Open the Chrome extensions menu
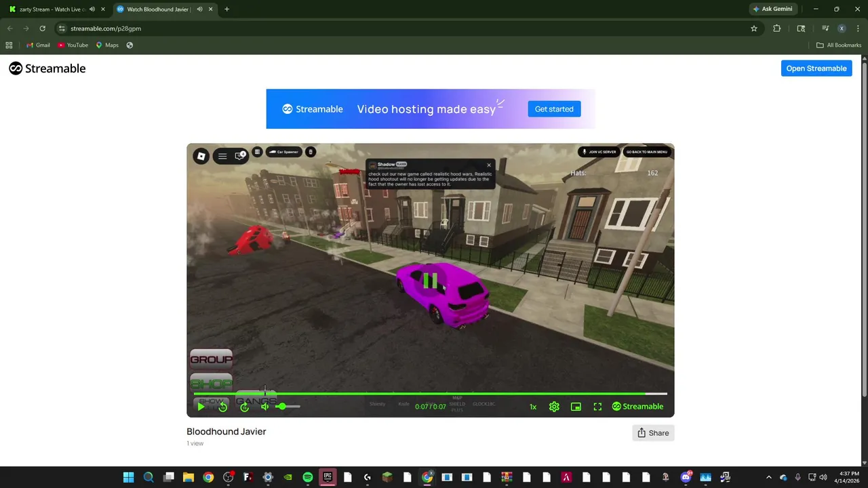 click(777, 28)
